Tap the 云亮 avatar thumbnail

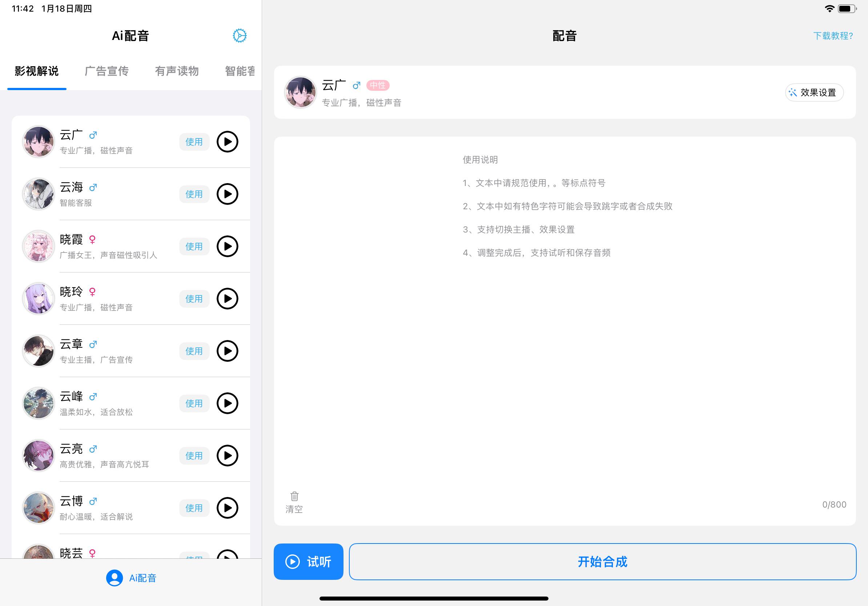(38, 456)
